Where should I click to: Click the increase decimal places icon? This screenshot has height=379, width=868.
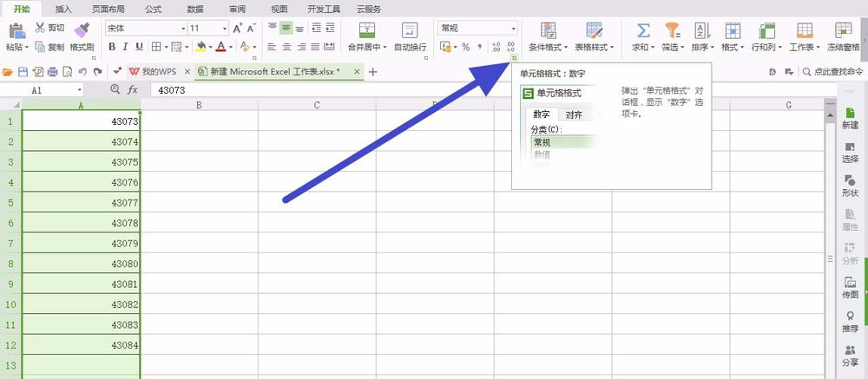coord(496,47)
